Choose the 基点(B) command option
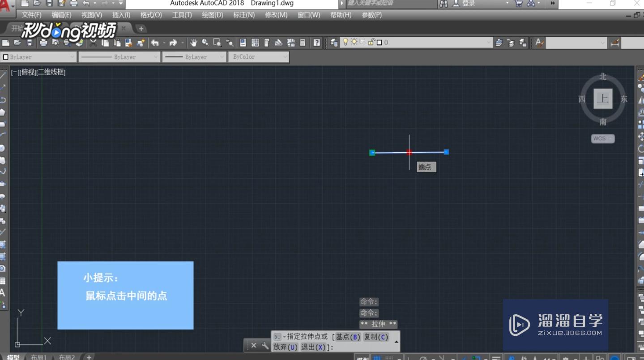644x360 pixels. point(348,337)
